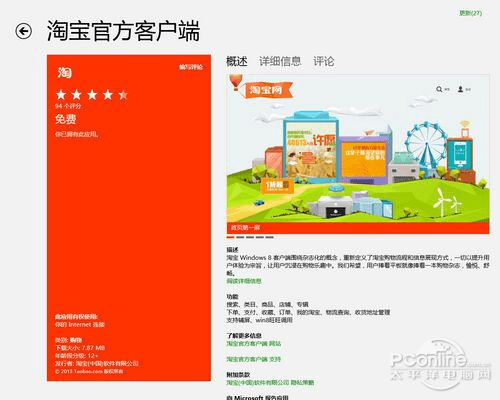The height and width of the screenshot is (400, 500).
Task: Open the 淘宝官方客户端 支持 link
Action: [254, 359]
